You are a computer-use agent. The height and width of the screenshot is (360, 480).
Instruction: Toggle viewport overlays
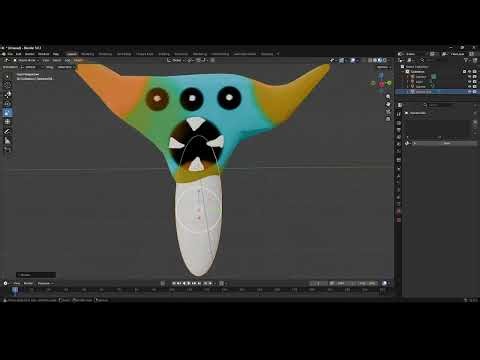353,60
